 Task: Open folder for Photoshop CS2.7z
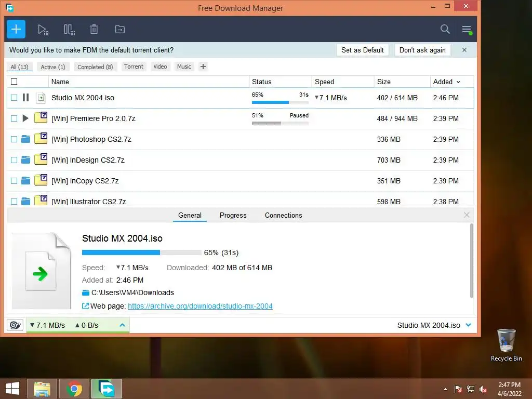[26, 139]
